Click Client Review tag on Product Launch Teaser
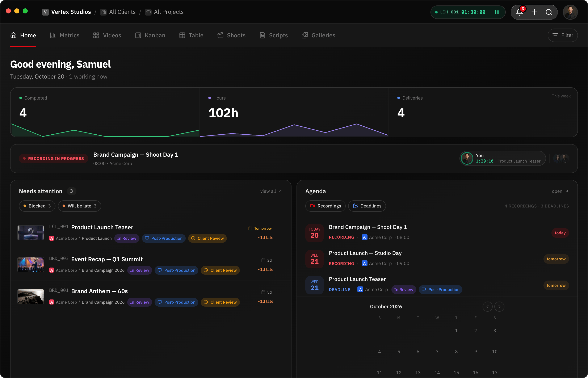588x378 pixels. (207, 238)
